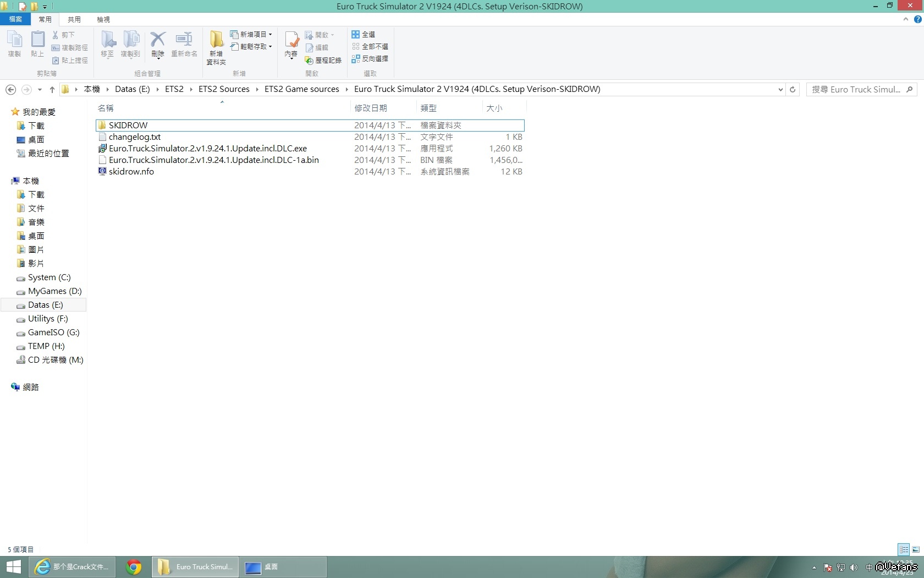Viewport: 924px width, 578px height.
Task: Open the System (C:) drive
Action: tap(43, 277)
